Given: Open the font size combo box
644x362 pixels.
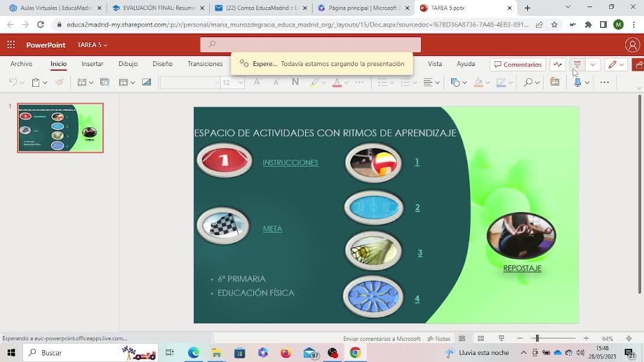Looking at the screenshot, I should tap(232, 83).
